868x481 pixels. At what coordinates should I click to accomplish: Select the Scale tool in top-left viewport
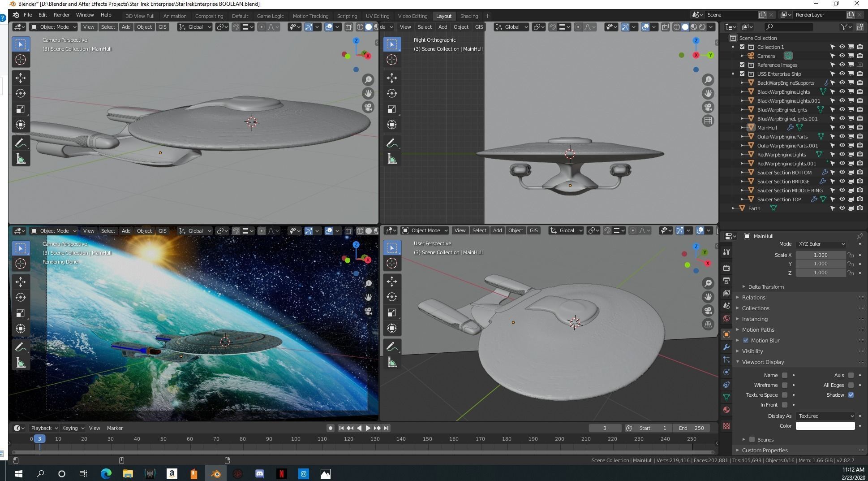21,109
